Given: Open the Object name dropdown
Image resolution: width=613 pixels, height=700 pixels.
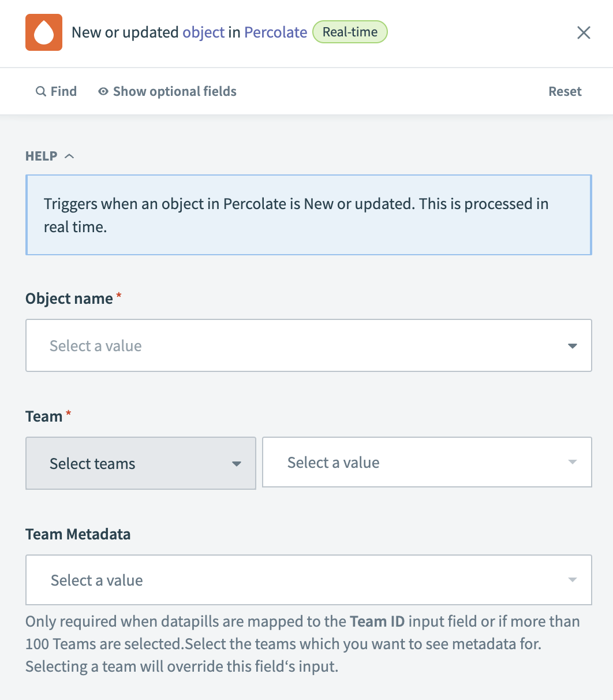Looking at the screenshot, I should click(x=309, y=345).
